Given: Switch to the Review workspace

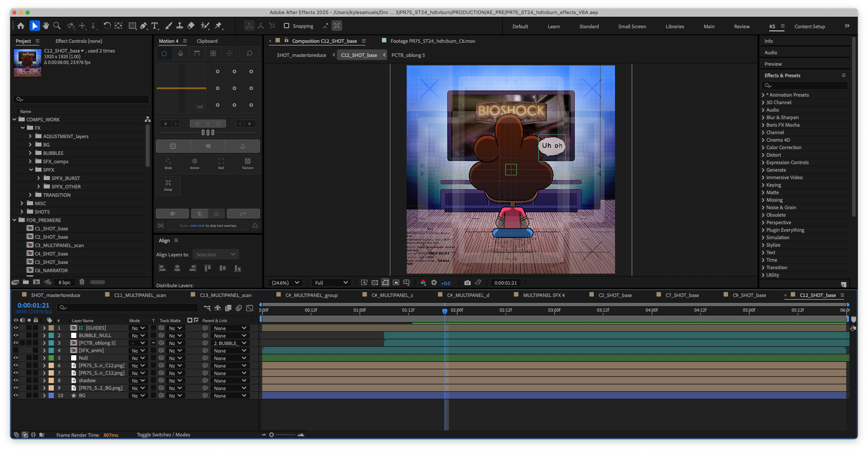Looking at the screenshot, I should (x=742, y=26).
